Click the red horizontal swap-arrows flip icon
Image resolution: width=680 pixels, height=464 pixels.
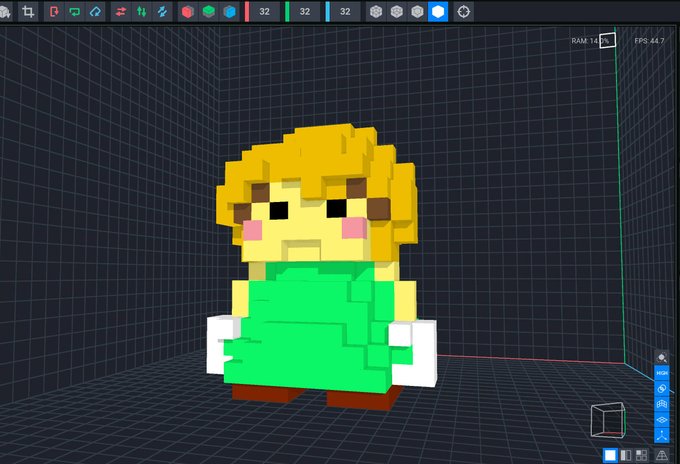pos(121,12)
